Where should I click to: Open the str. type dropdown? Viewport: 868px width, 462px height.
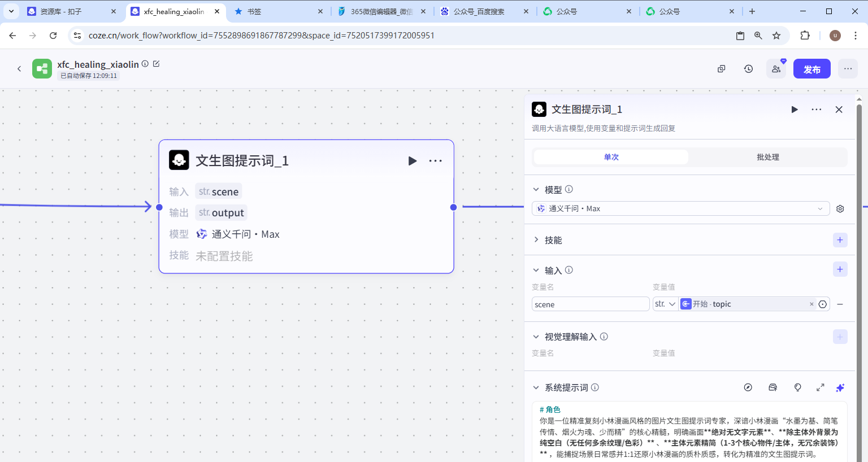click(665, 304)
